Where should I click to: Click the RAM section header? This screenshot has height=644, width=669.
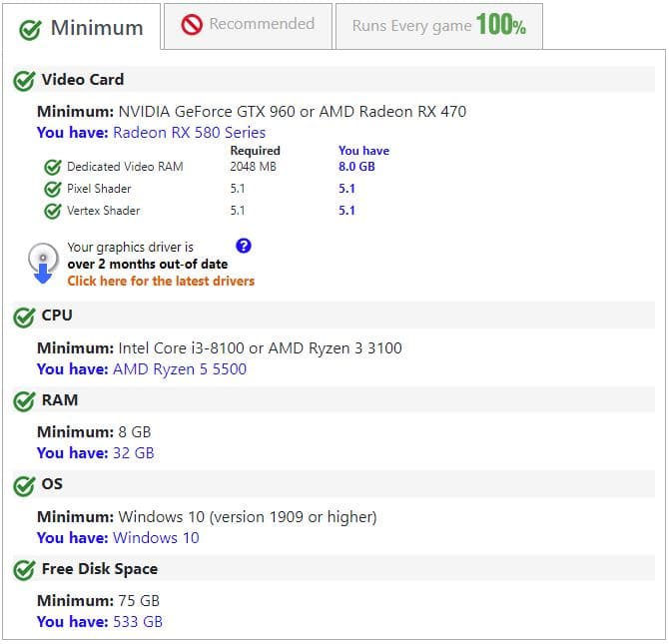[x=334, y=400]
